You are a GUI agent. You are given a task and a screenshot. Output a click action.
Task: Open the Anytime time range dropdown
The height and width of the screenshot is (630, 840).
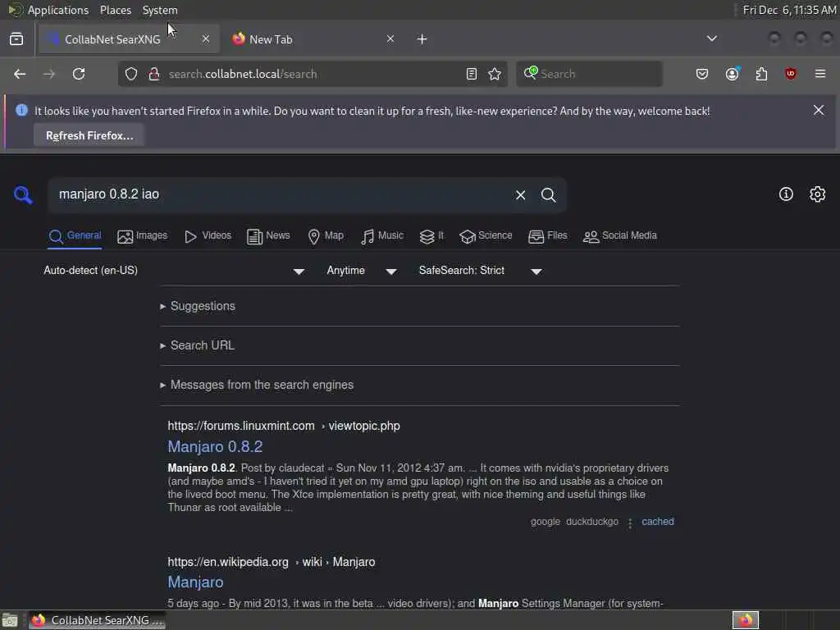(361, 271)
